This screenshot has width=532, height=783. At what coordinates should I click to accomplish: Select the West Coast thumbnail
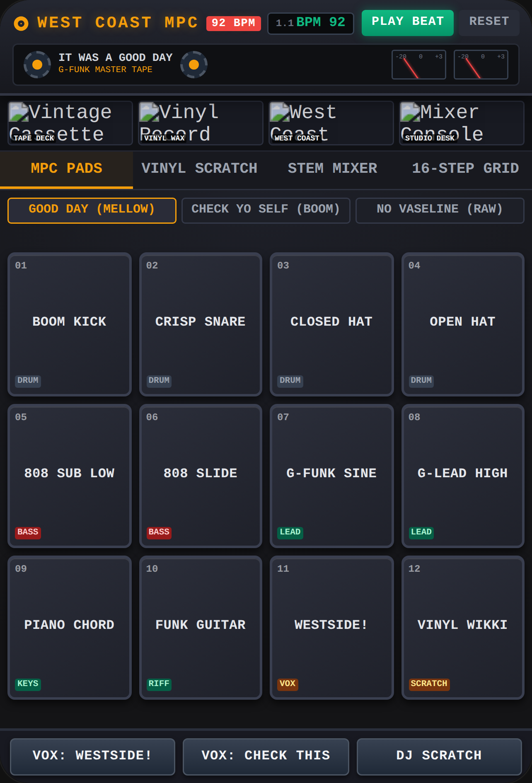click(x=331, y=123)
